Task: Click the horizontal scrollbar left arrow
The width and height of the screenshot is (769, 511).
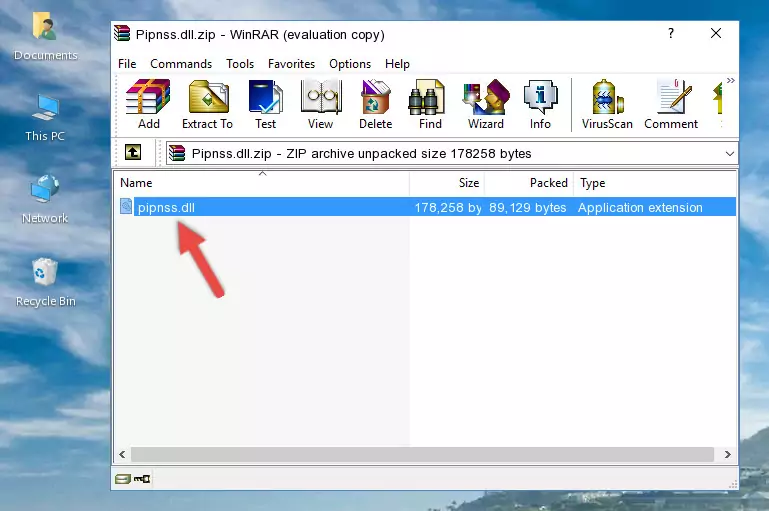Action: point(122,454)
